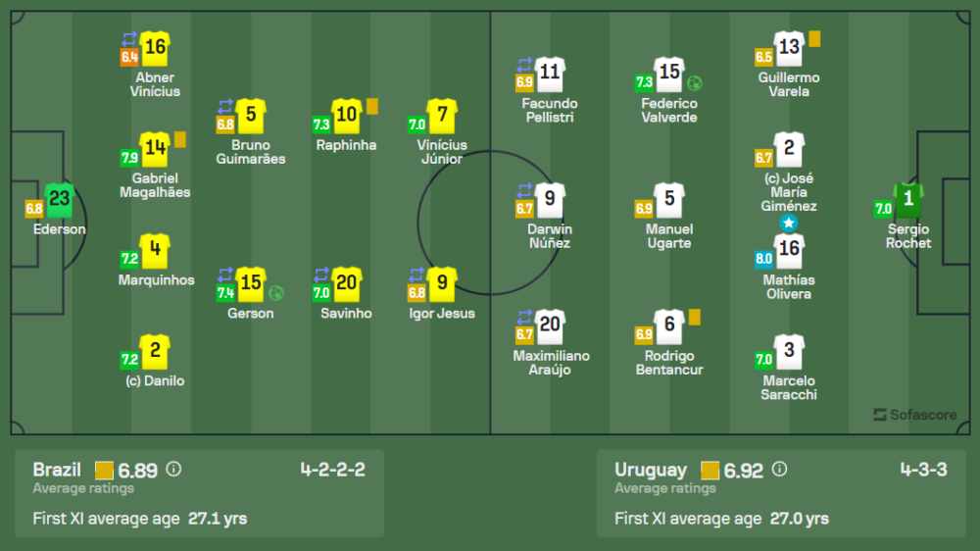This screenshot has width=980, height=551.
Task: Open the Sofascore logo link
Action: 914,415
